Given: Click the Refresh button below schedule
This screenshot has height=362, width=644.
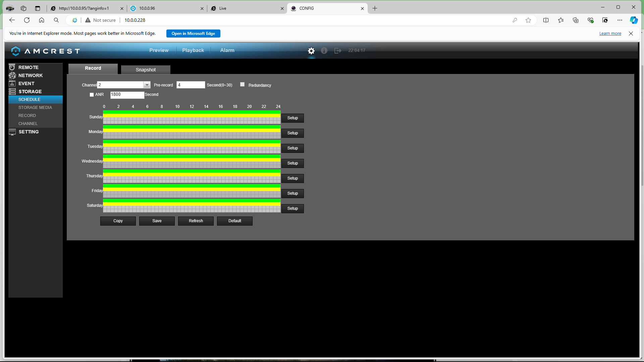Looking at the screenshot, I should [x=196, y=221].
